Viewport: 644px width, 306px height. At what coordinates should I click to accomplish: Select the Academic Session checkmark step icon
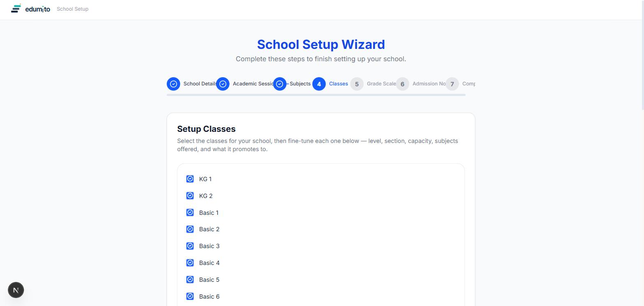tap(223, 84)
